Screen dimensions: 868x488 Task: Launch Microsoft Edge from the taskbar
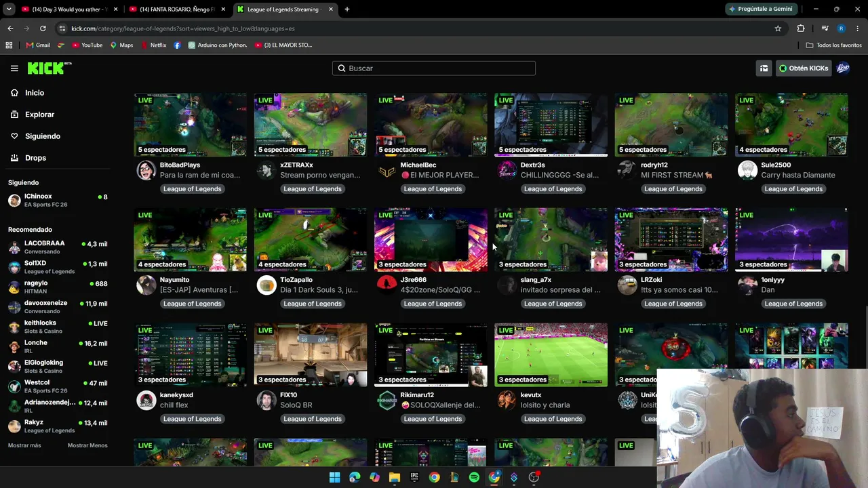click(x=355, y=477)
